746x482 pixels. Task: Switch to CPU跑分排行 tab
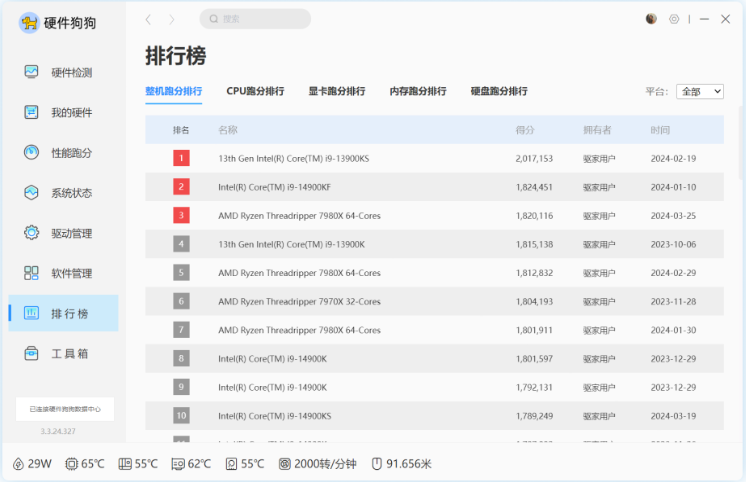[255, 91]
